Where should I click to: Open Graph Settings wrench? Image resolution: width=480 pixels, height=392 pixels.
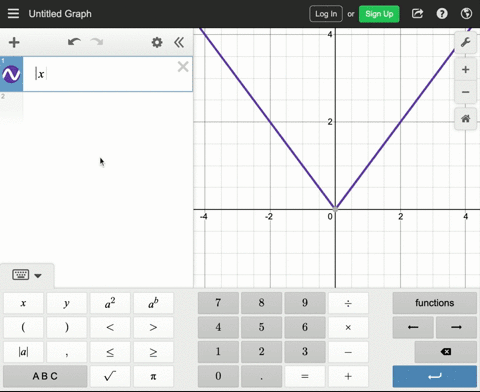coord(465,42)
